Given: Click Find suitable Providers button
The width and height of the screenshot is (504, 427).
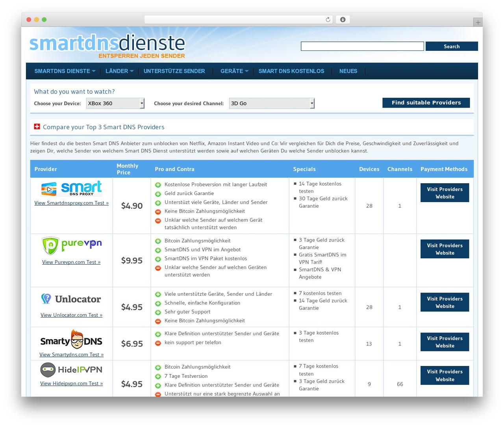Looking at the screenshot, I should point(426,103).
